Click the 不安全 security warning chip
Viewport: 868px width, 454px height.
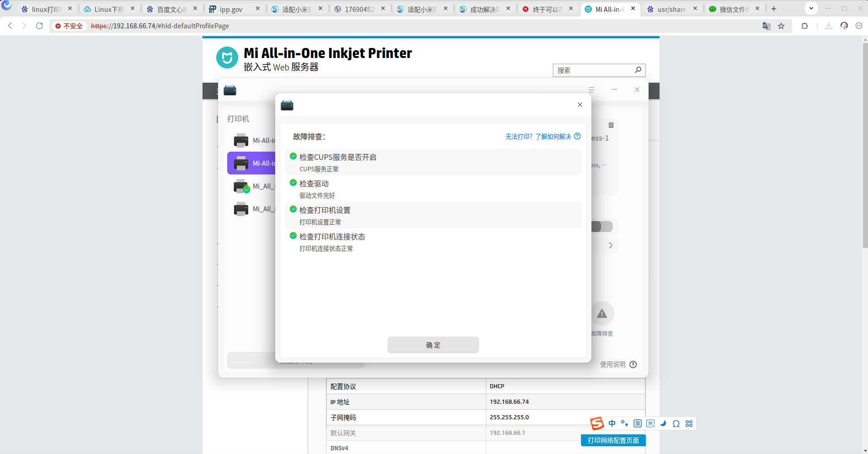69,26
